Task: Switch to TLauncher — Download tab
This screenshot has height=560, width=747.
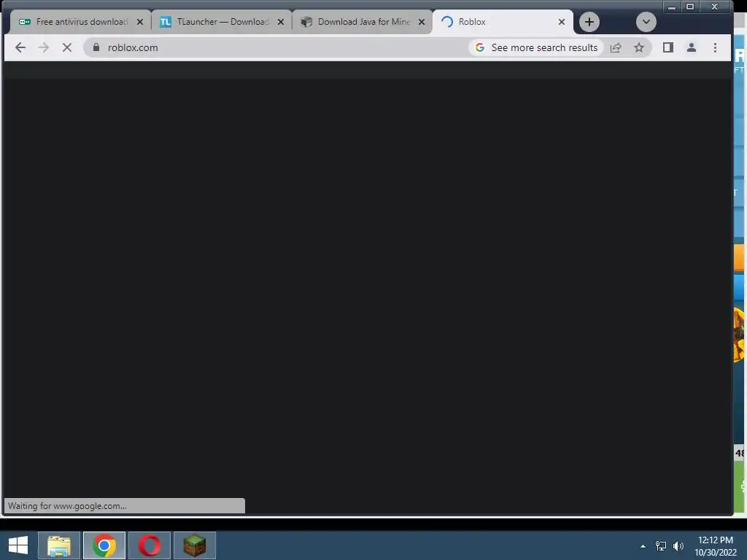Action: [x=222, y=22]
